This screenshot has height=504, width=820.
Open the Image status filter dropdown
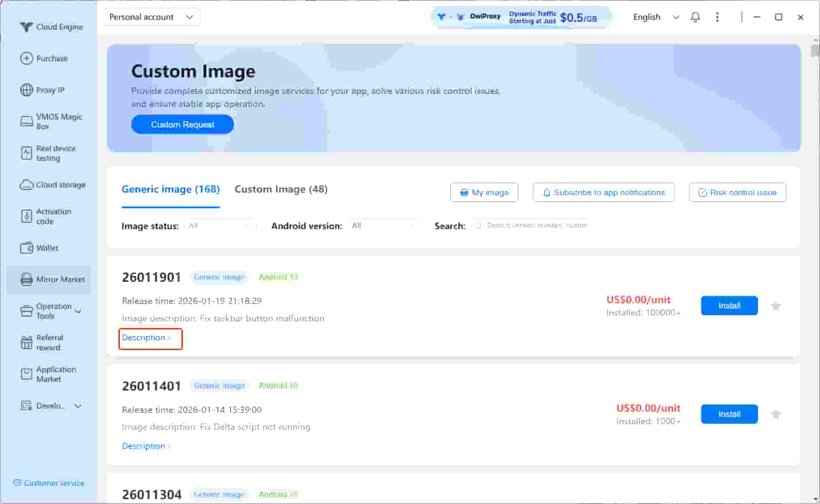tap(219, 226)
